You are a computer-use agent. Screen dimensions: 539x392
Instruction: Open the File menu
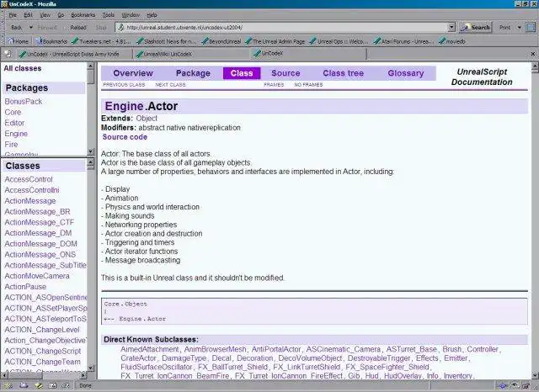coord(13,15)
